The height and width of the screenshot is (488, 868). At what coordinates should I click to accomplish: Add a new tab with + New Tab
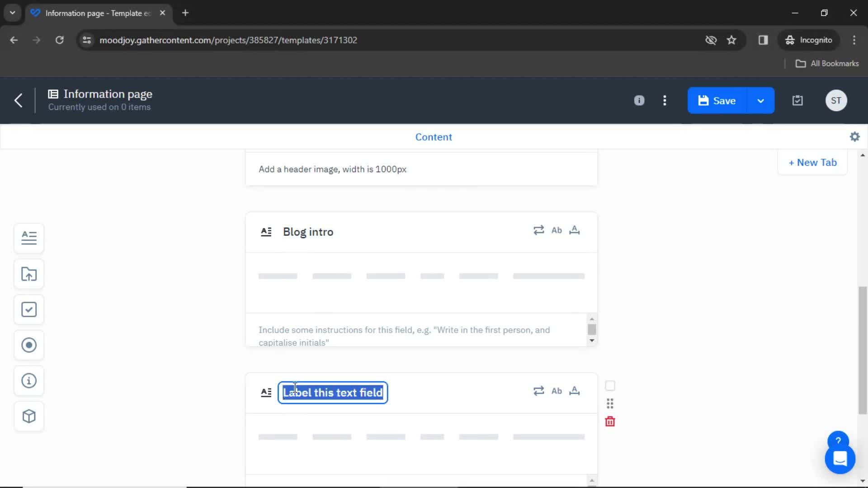pos(812,163)
